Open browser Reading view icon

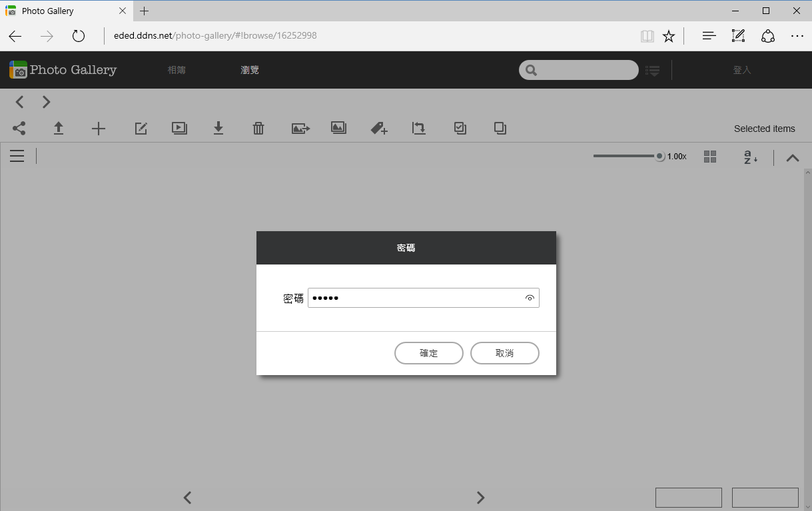click(647, 36)
